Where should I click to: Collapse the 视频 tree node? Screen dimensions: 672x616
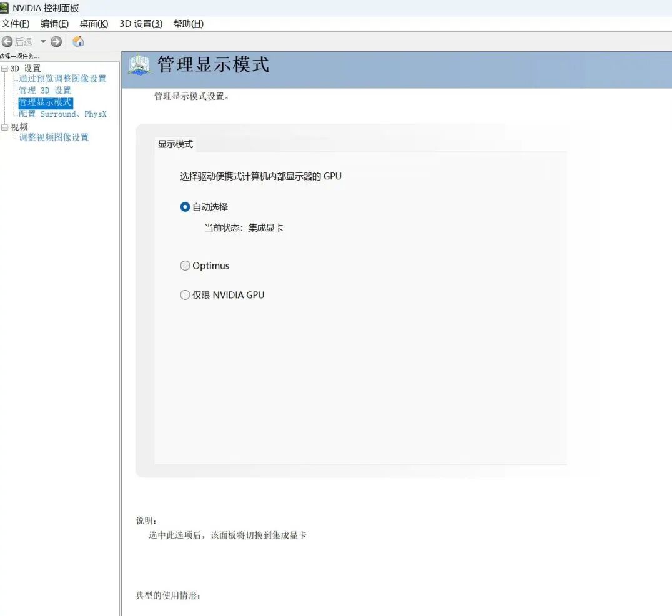[5, 127]
